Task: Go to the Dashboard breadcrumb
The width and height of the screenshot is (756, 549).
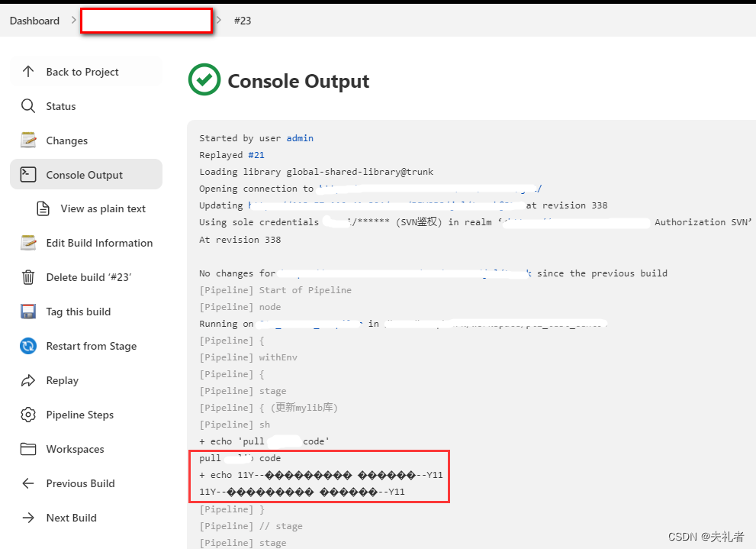Action: pos(34,21)
